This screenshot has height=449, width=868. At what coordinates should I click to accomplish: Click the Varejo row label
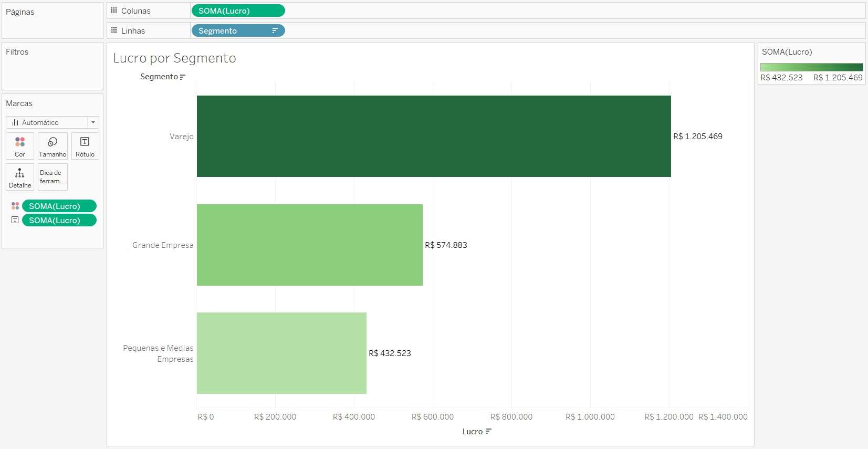click(181, 137)
